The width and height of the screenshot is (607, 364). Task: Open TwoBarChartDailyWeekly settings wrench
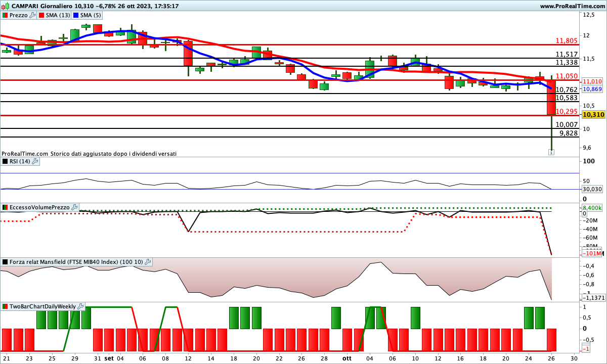coord(81,306)
